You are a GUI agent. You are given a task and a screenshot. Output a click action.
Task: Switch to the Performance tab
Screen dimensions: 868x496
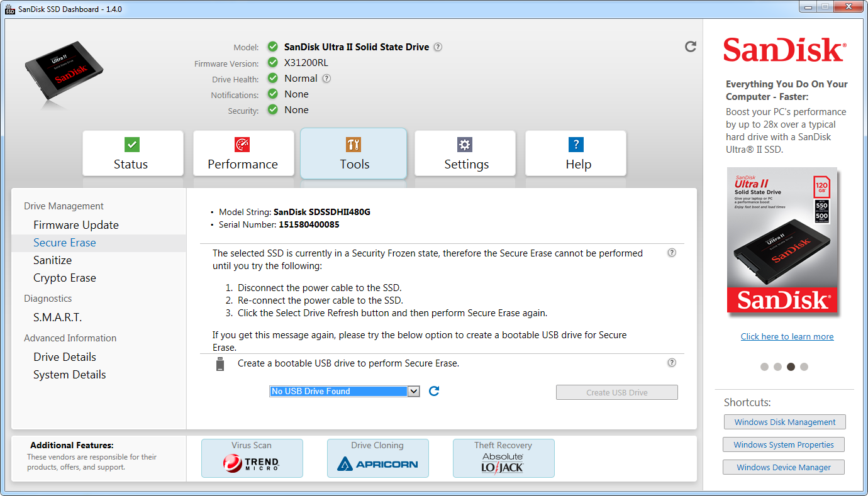pyautogui.click(x=243, y=153)
